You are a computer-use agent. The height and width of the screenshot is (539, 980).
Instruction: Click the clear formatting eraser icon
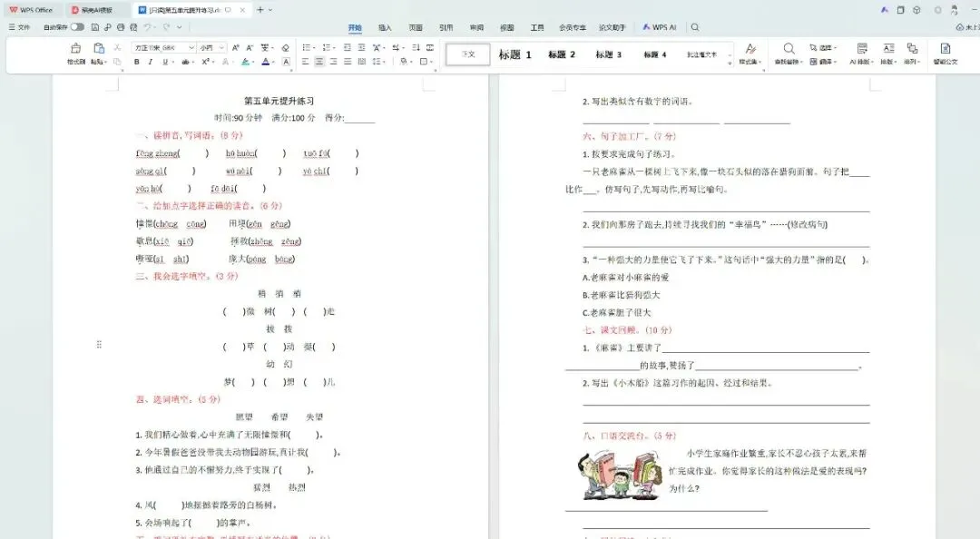point(285,47)
